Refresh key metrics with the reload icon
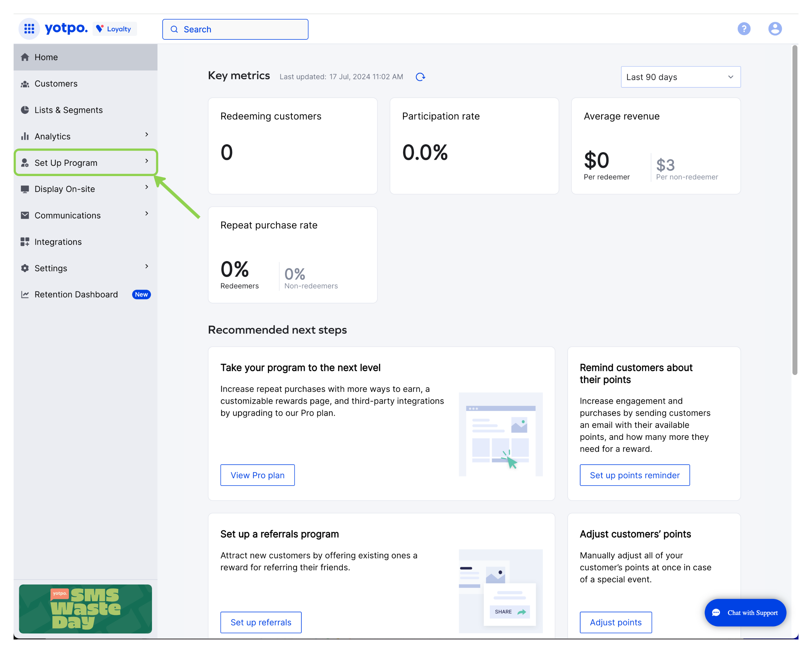Viewport: 812px width, 653px height. 420,77
